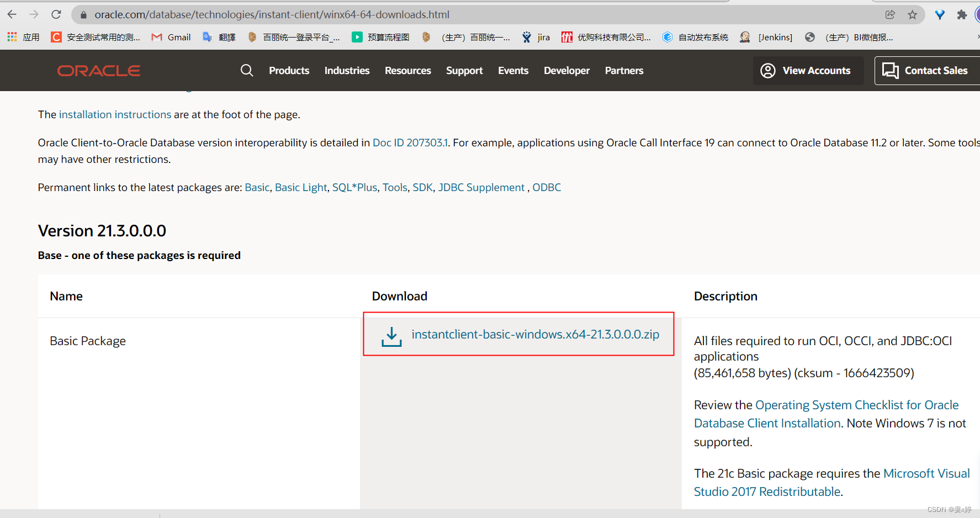Open the JDBC Supplement package link
Image resolution: width=980 pixels, height=518 pixels.
point(481,187)
